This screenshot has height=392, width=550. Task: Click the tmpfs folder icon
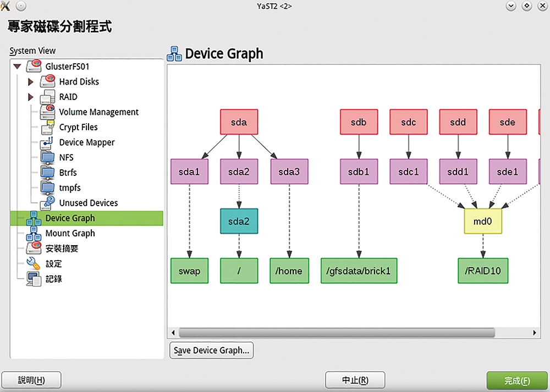click(47, 187)
